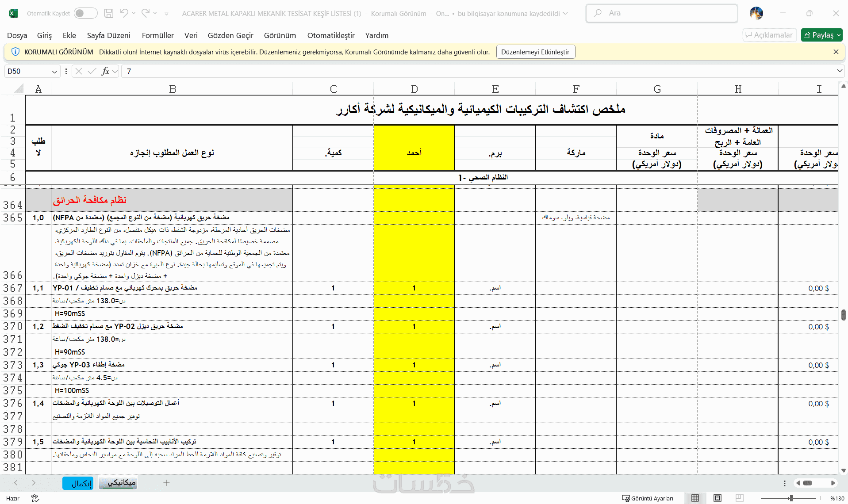
Task: Click the Açıklamalar comments button
Action: coord(769,35)
